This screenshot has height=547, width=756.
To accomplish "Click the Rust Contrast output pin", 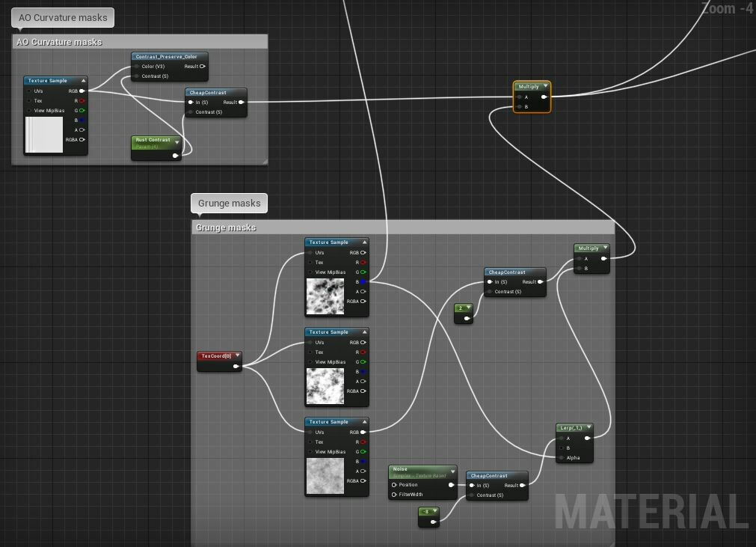I will [176, 156].
